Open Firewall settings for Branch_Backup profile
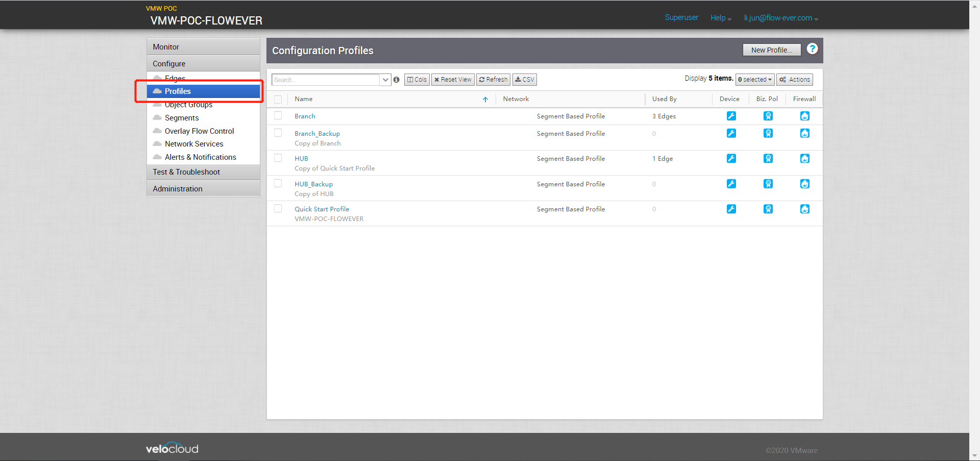The width and height of the screenshot is (980, 461). tap(804, 133)
